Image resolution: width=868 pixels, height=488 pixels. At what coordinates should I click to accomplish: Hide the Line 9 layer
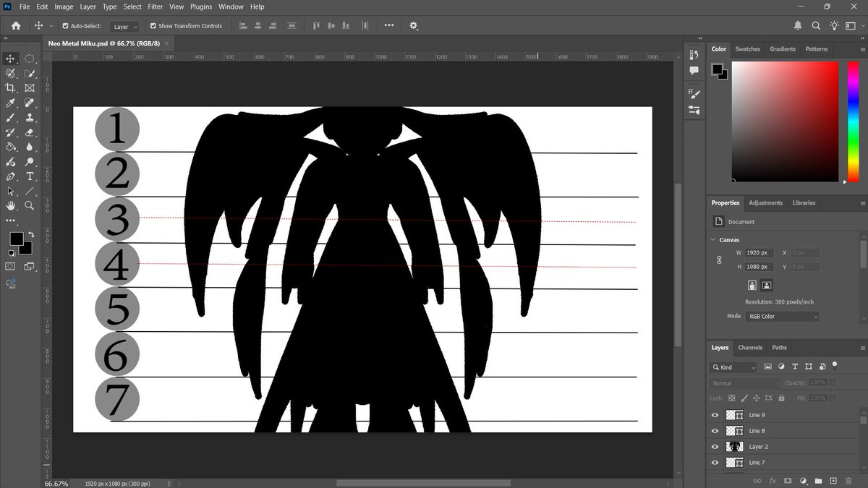pos(715,415)
